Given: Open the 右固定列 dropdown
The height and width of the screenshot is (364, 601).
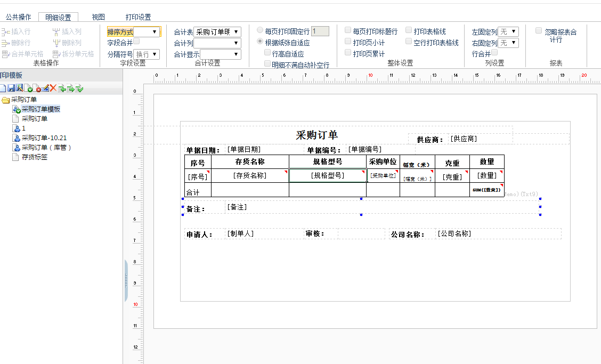Looking at the screenshot, I should tap(508, 43).
